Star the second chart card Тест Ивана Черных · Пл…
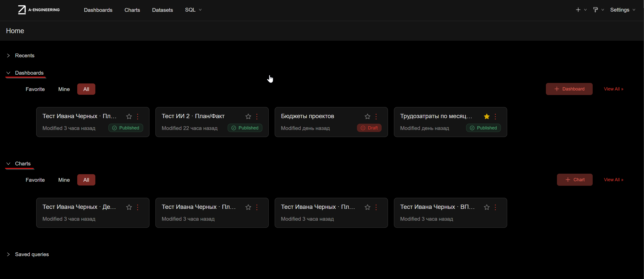The height and width of the screenshot is (279, 644). coord(248,207)
